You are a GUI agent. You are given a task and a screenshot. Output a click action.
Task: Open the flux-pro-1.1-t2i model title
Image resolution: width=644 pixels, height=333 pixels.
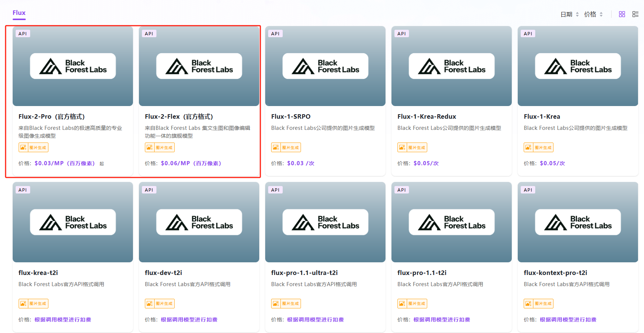[422, 273]
